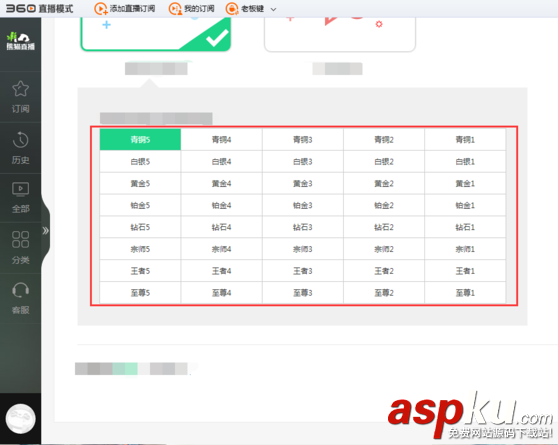The width and height of the screenshot is (558, 445).
Task: Choose rank 青铜2
Action: click(x=384, y=140)
